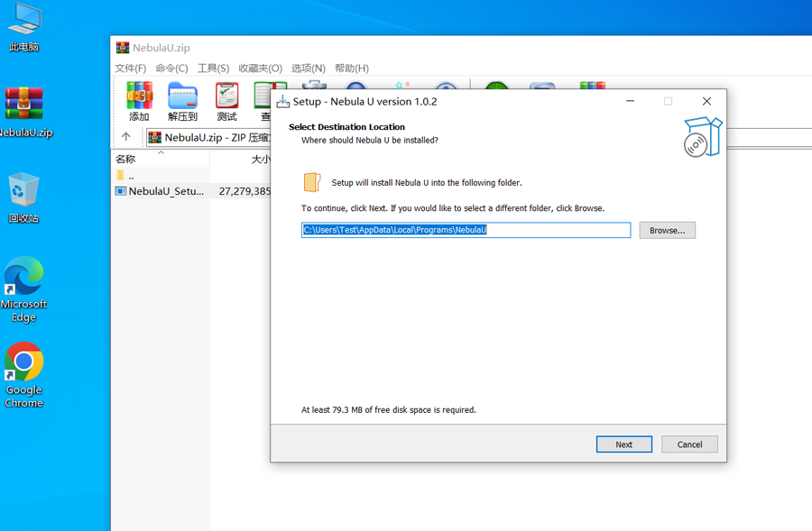Click the Setup installer icon in the dialog title bar
The height and width of the screenshot is (531, 812).
(x=282, y=102)
